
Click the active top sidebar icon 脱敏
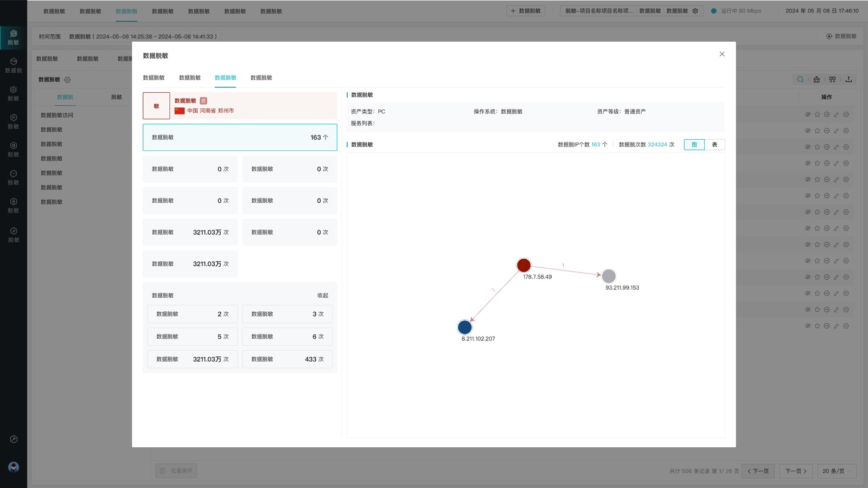14,37
